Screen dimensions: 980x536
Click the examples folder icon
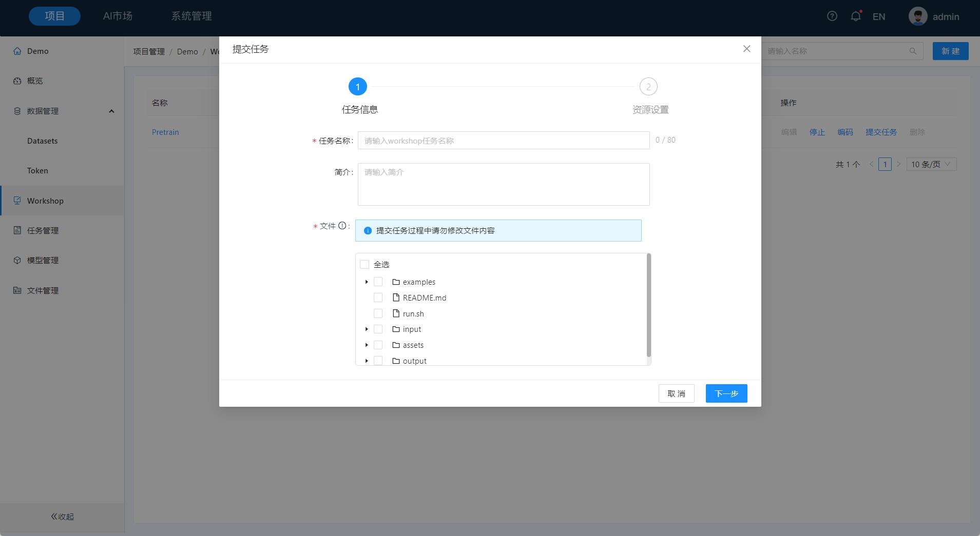point(396,282)
